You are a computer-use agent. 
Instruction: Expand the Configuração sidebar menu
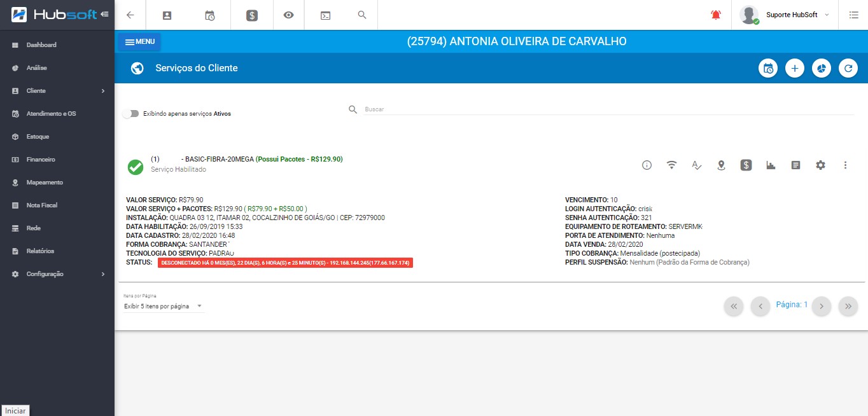coord(57,274)
